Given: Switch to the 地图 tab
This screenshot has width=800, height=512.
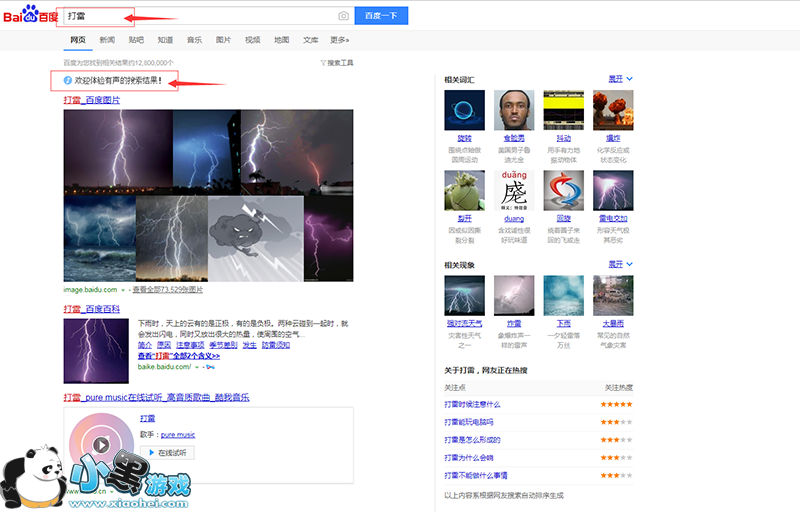Looking at the screenshot, I should pyautogui.click(x=282, y=40).
